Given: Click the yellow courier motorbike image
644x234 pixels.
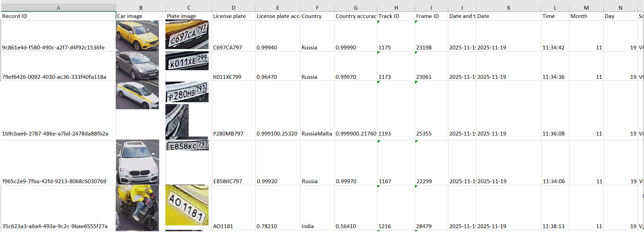Looking at the screenshot, I should (137, 208).
